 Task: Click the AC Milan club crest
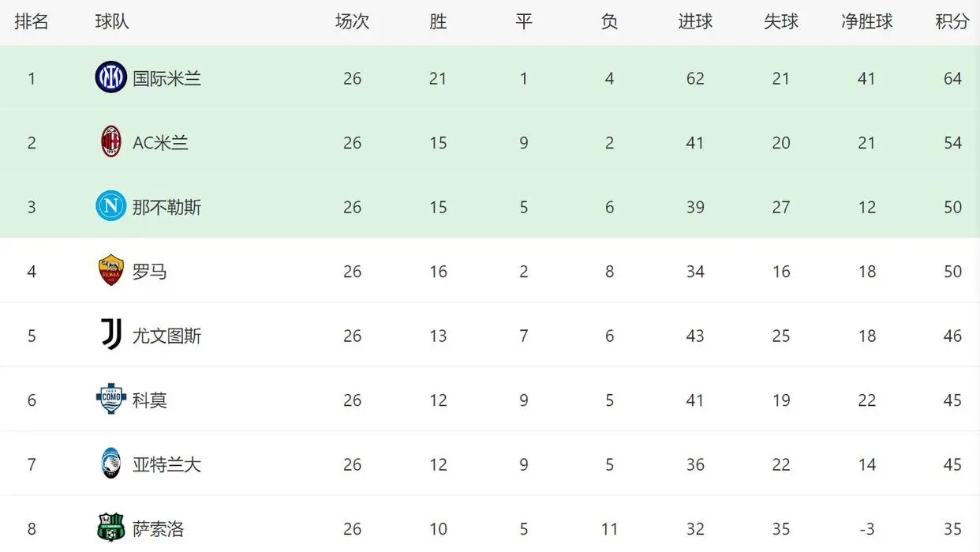tap(110, 142)
